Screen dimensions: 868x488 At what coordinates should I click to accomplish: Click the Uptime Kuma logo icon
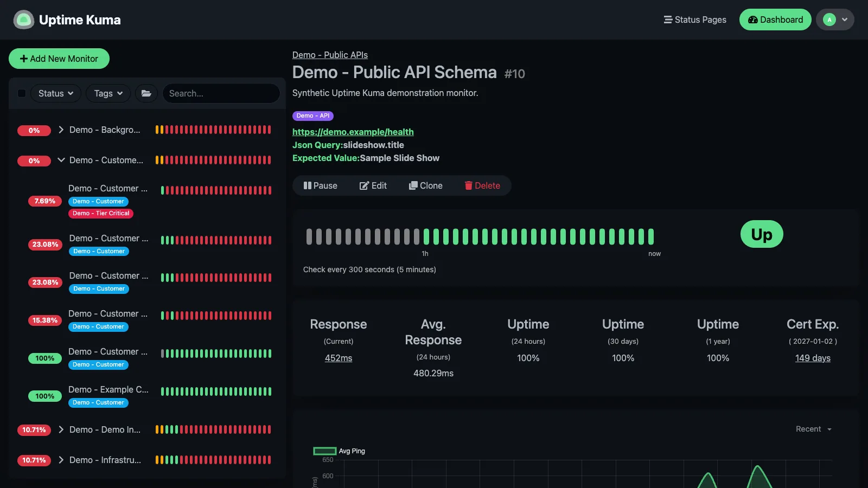pyautogui.click(x=23, y=20)
